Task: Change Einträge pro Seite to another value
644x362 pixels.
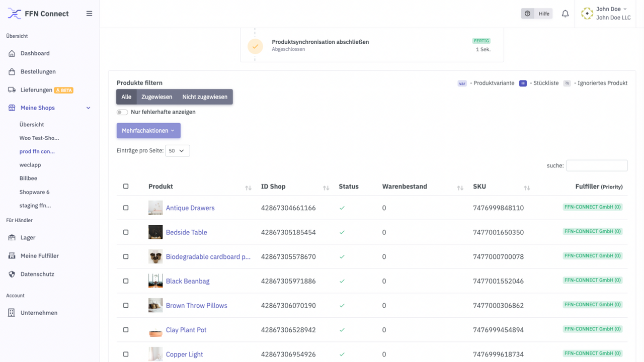Action: coord(177,150)
